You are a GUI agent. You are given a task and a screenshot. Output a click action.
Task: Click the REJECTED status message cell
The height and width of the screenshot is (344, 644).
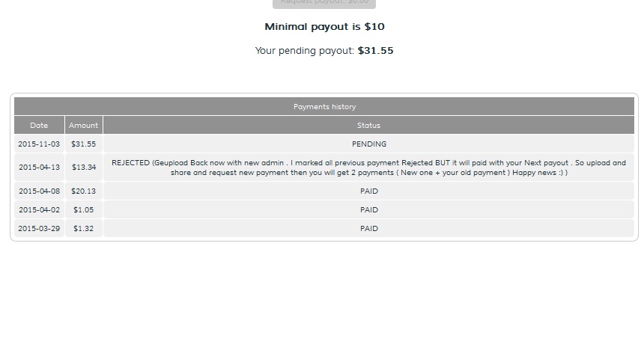(x=368, y=168)
